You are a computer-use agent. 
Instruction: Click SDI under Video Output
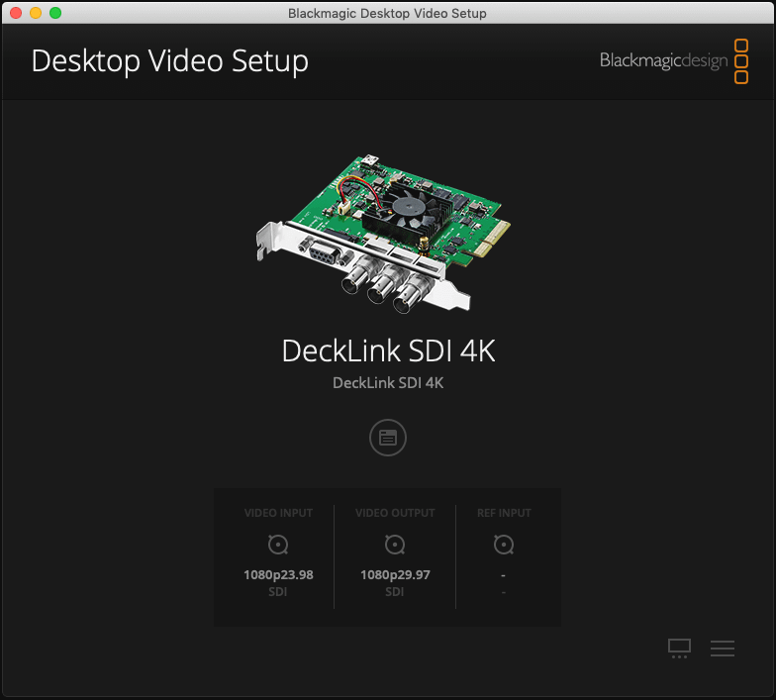click(x=394, y=592)
